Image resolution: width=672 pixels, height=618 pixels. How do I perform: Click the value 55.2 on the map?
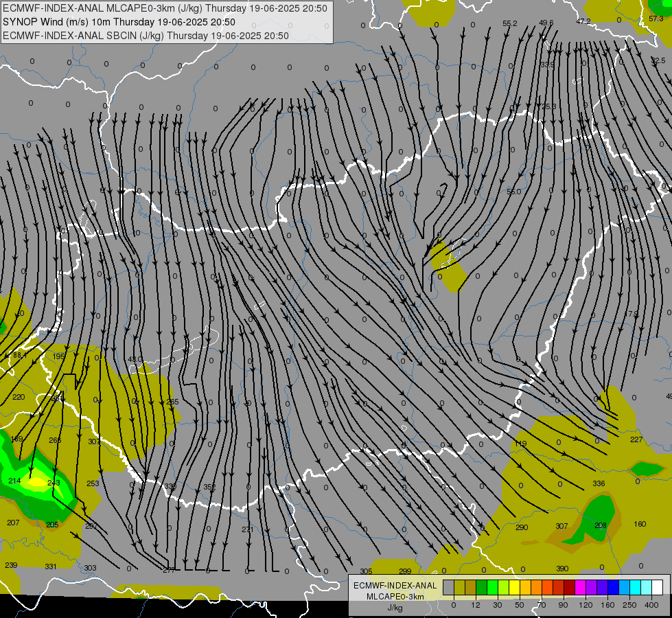click(x=509, y=23)
